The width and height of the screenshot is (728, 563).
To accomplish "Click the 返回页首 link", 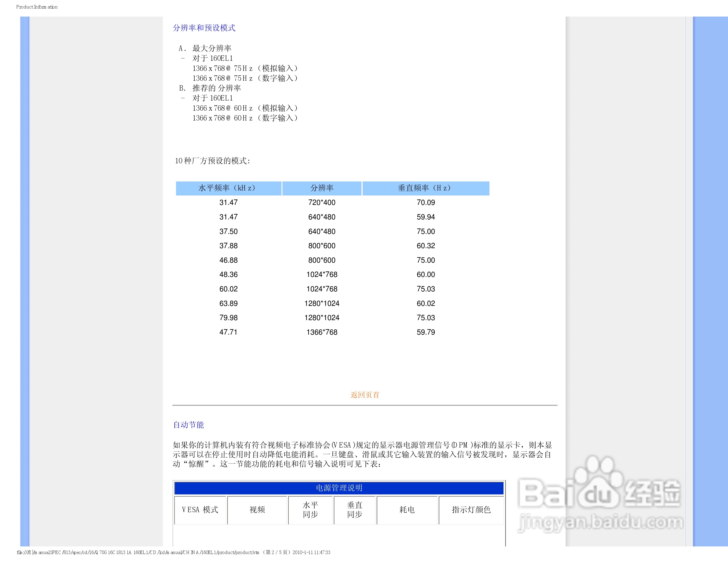I will (365, 395).
